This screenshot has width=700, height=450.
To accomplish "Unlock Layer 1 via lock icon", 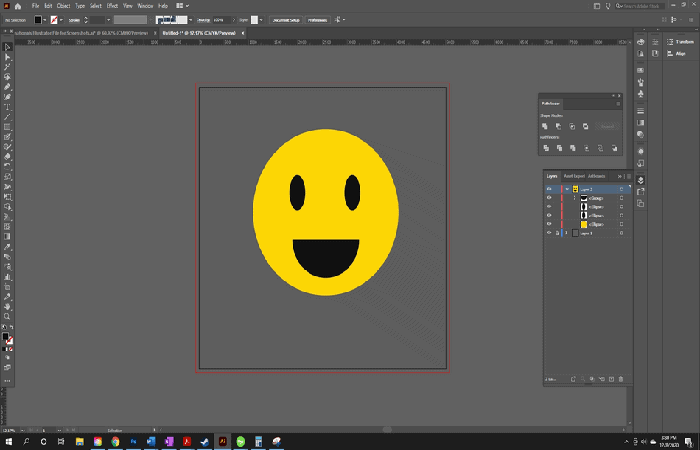I will pyautogui.click(x=557, y=233).
